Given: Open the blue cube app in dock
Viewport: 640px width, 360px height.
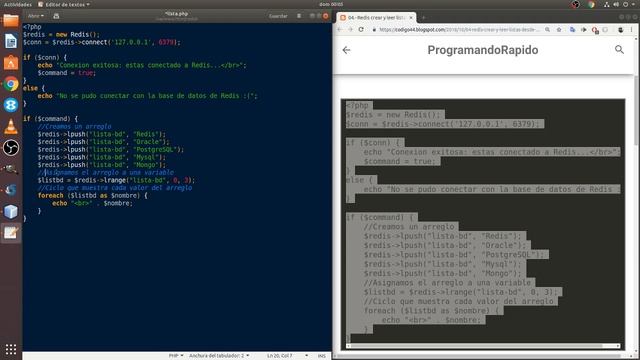Looking at the screenshot, I should click(x=11, y=211).
